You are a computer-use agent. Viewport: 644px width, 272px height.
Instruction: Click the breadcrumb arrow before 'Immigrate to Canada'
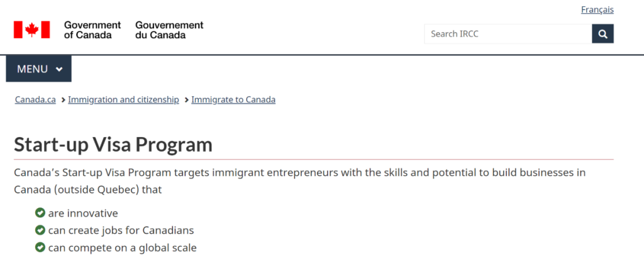(x=187, y=100)
